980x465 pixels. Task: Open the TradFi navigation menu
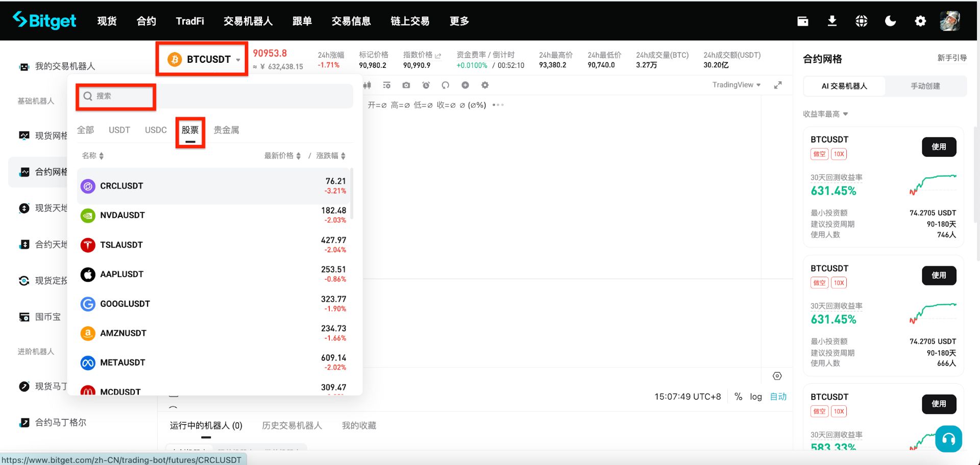click(190, 21)
